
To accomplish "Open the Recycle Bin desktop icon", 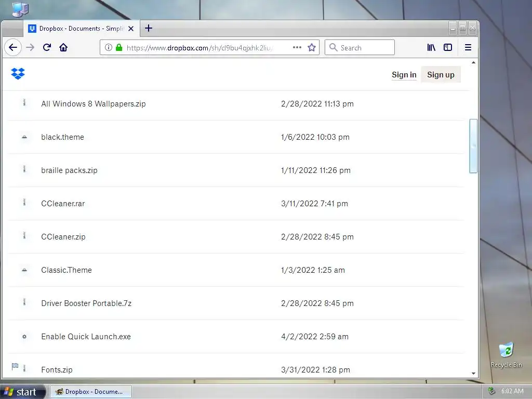I will pyautogui.click(x=506, y=355).
